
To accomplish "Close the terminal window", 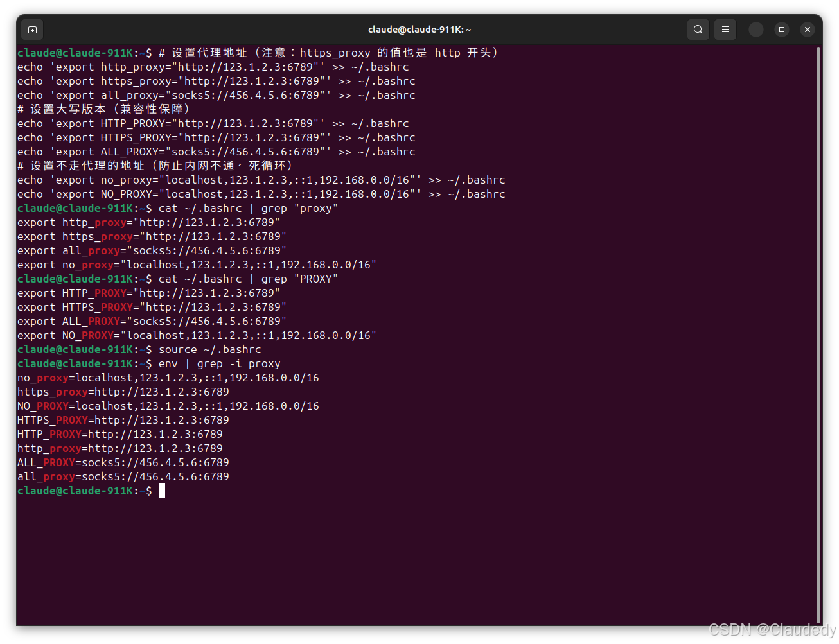I will tap(808, 30).
